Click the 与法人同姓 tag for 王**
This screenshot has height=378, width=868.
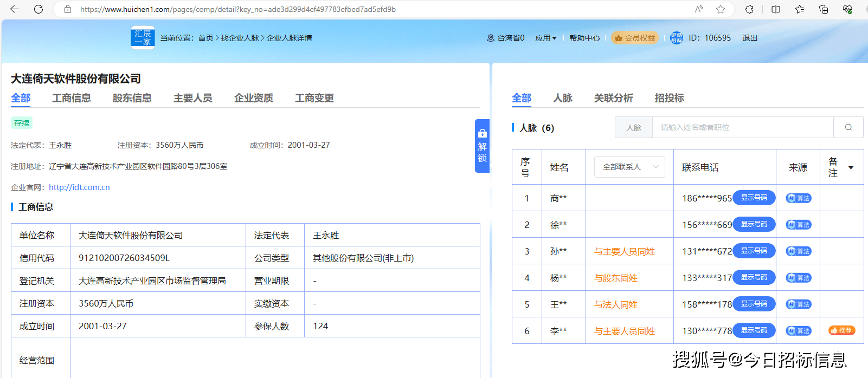616,304
